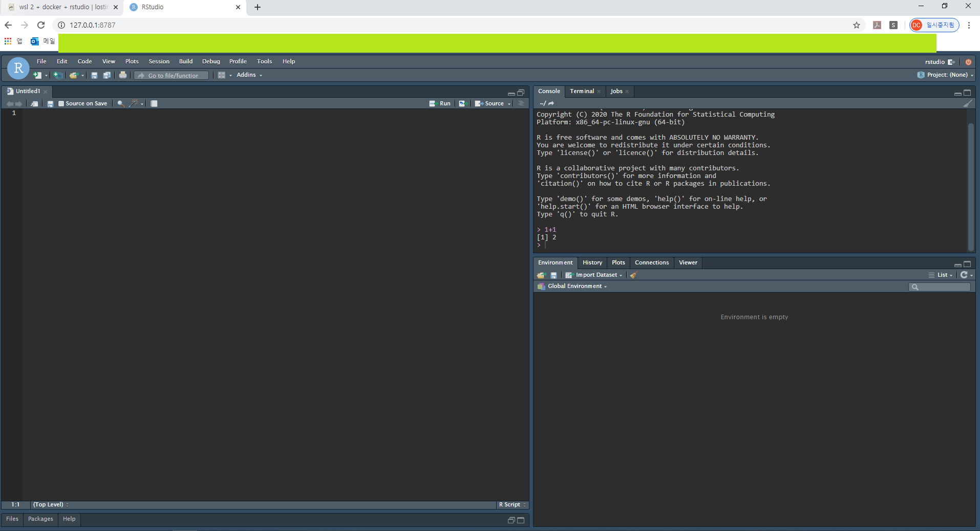Maximize the source editor pane

521,93
